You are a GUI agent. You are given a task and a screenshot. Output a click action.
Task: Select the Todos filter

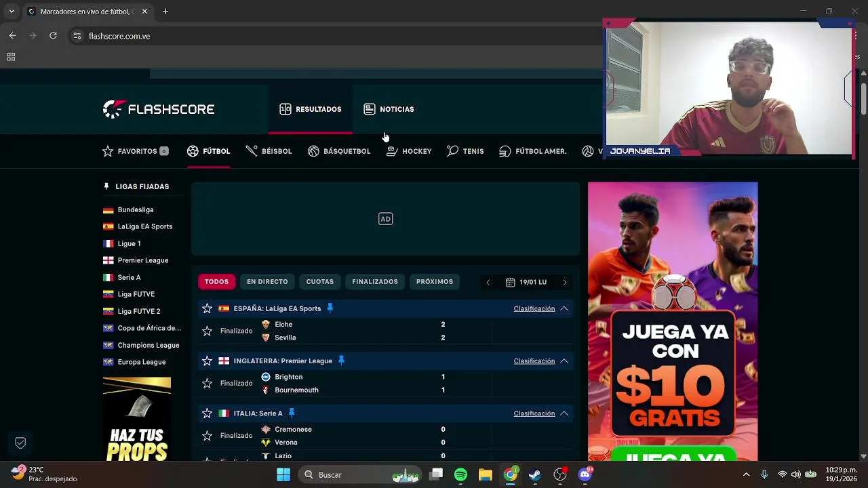click(x=217, y=281)
